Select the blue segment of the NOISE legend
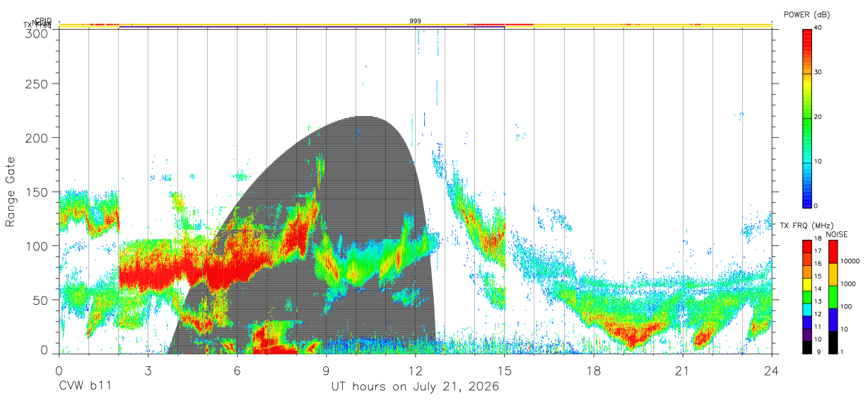The image size is (868, 401). coord(832,319)
